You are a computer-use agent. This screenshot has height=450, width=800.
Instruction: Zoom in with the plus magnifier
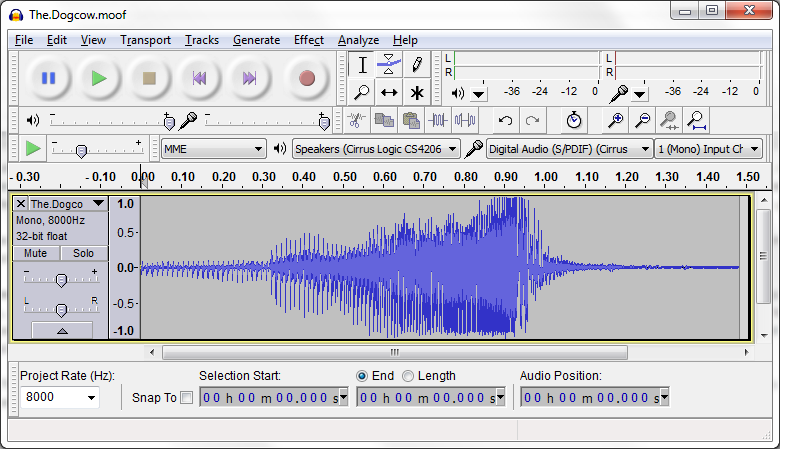[x=616, y=120]
